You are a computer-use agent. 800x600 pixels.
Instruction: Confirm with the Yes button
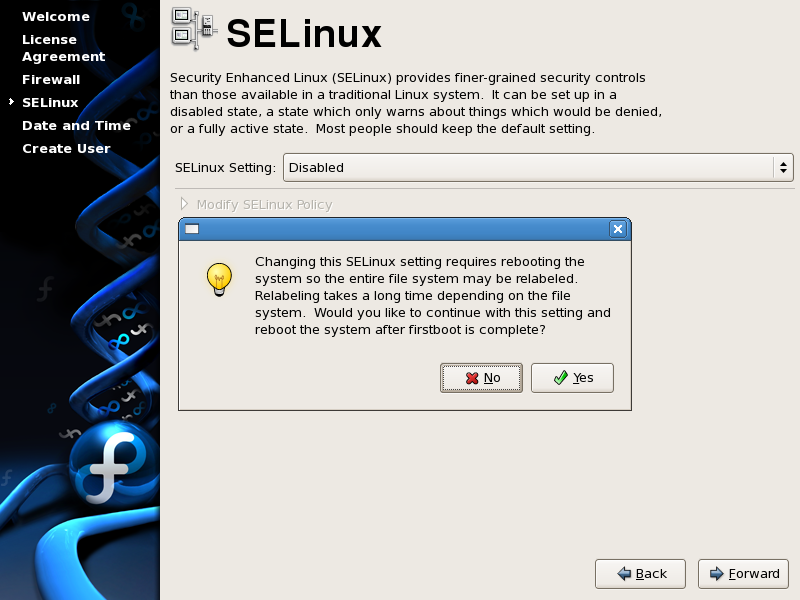572,378
